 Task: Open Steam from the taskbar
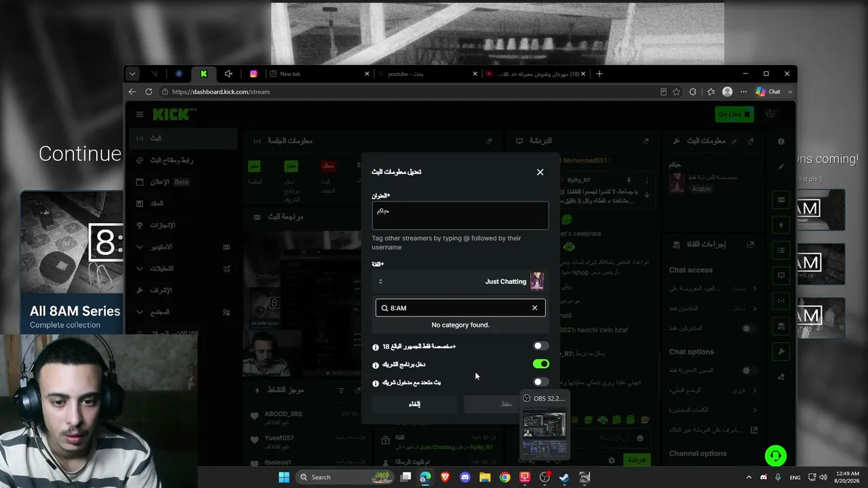point(564,477)
